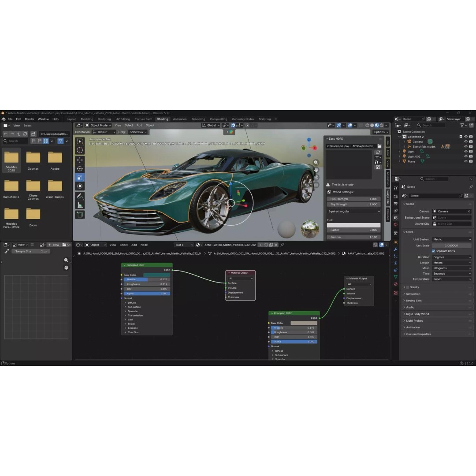Click the New image button
This screenshot has height=476, width=476.
54,245
